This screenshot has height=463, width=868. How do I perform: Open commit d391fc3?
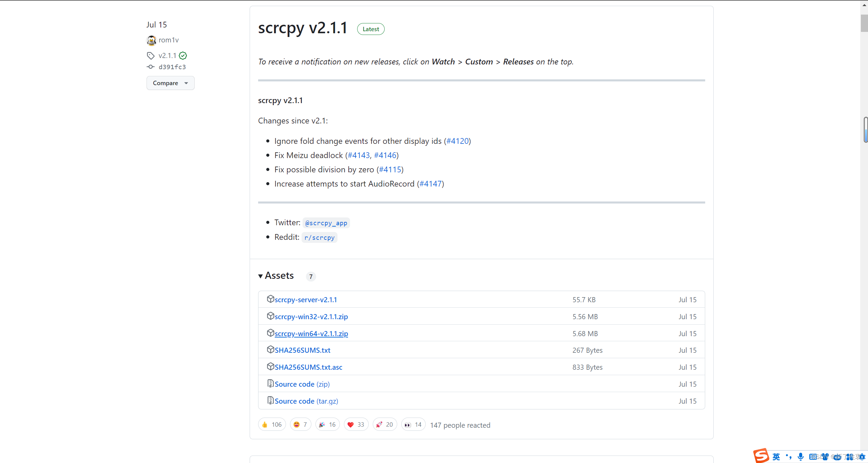(172, 67)
